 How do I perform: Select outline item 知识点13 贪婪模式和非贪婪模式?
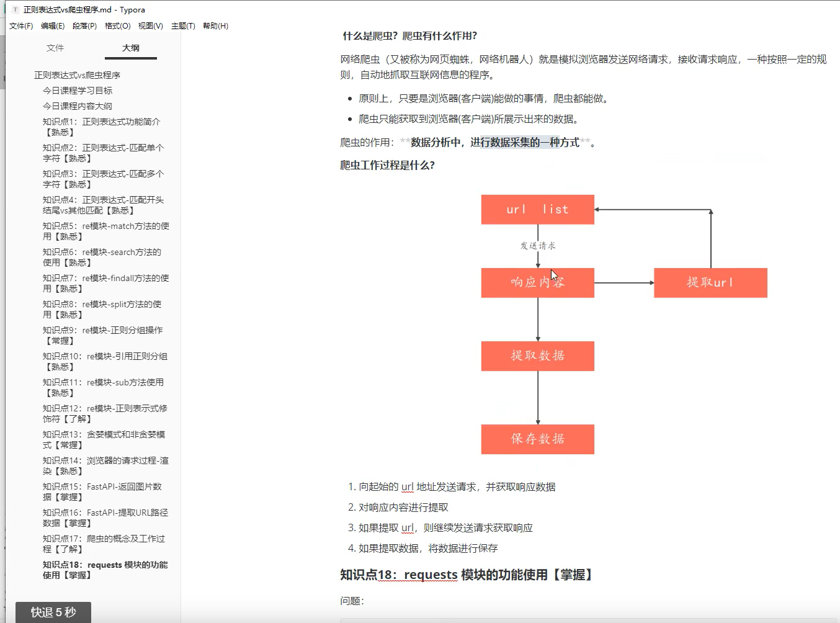(104, 439)
